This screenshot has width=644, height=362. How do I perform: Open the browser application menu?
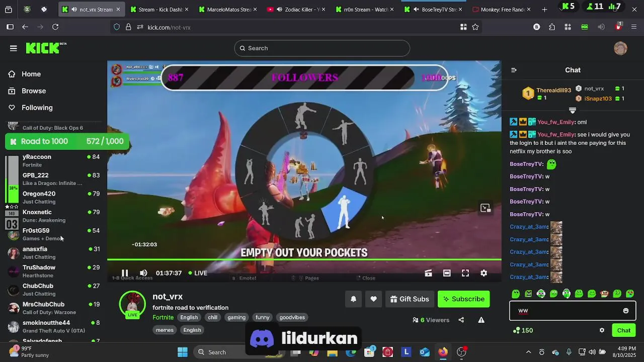[x=634, y=27]
